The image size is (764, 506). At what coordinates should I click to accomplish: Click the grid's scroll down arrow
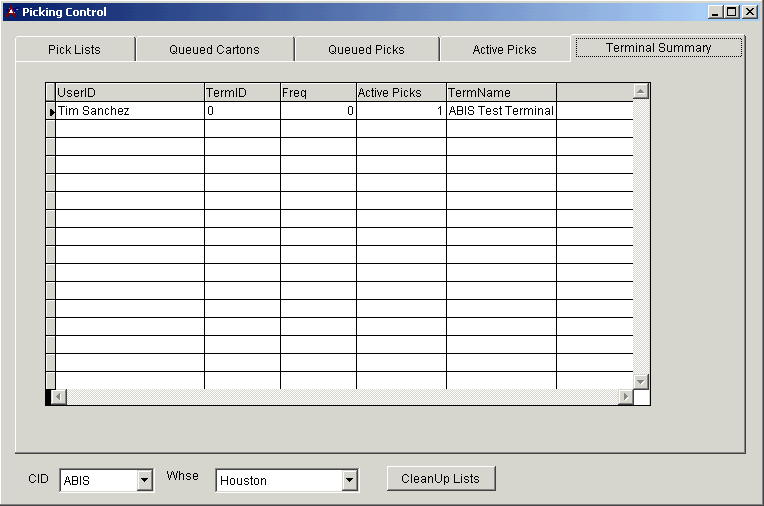pos(641,381)
